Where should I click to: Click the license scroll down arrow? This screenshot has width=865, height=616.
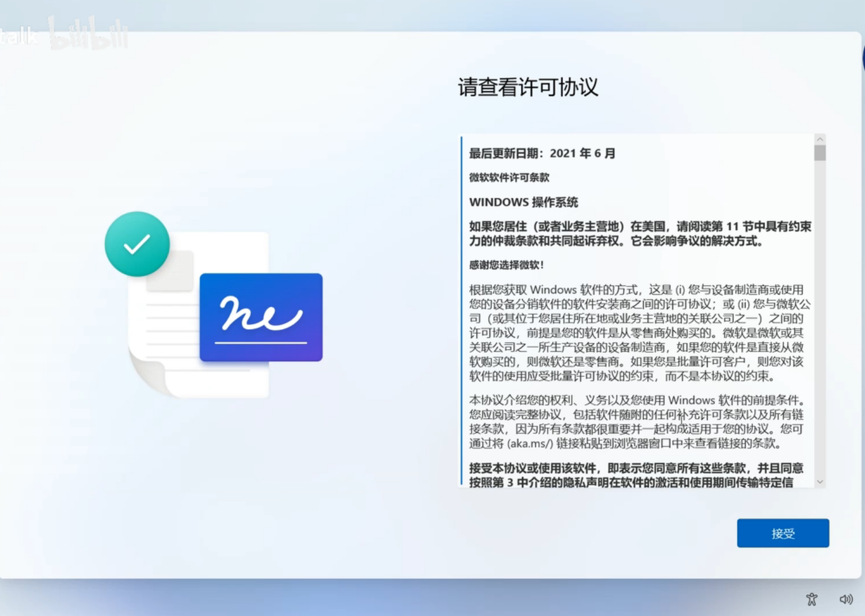click(x=820, y=482)
